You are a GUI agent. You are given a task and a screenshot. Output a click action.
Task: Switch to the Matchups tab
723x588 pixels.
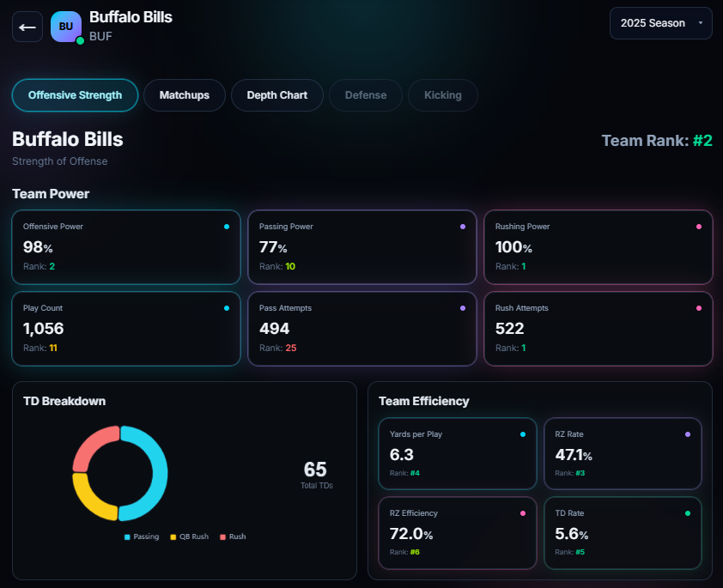click(184, 95)
